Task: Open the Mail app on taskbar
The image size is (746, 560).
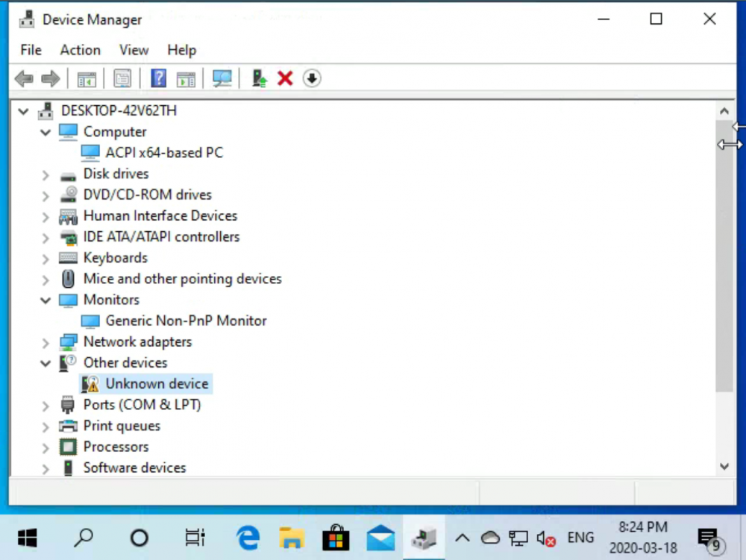Action: point(380,538)
